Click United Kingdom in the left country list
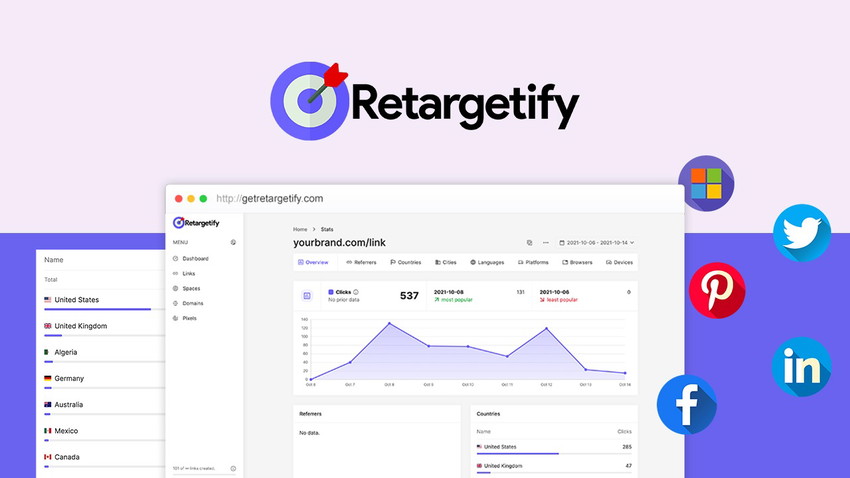Image resolution: width=850 pixels, height=478 pixels. pos(80,326)
